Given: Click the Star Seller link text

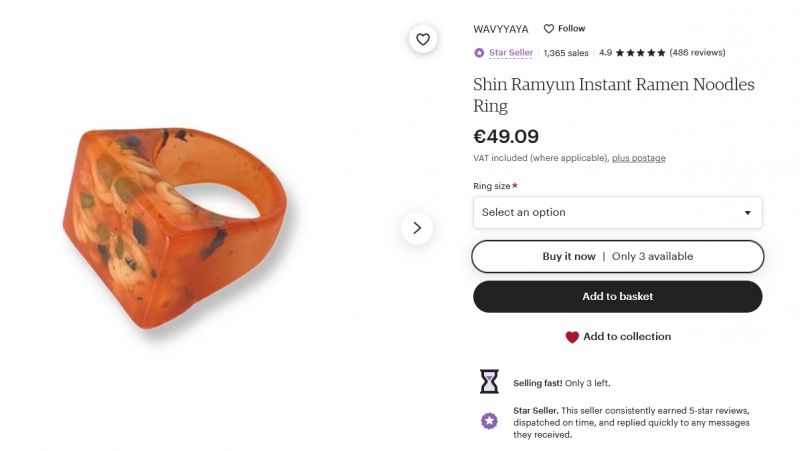Looking at the screenshot, I should pos(511,53).
